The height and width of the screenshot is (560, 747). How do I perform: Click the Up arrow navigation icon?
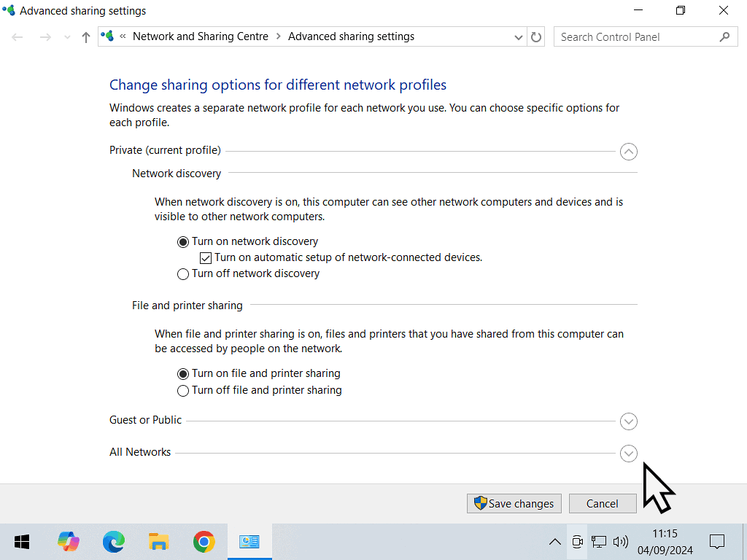tap(86, 37)
